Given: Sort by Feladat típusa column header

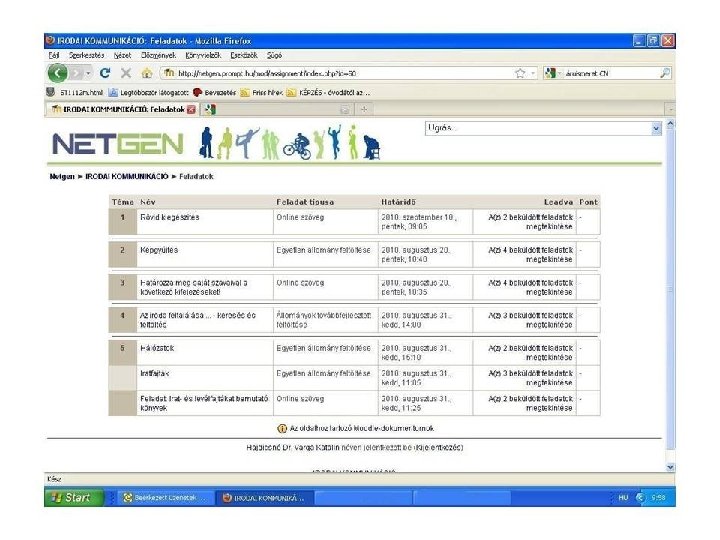Looking at the screenshot, I should pos(305,202).
